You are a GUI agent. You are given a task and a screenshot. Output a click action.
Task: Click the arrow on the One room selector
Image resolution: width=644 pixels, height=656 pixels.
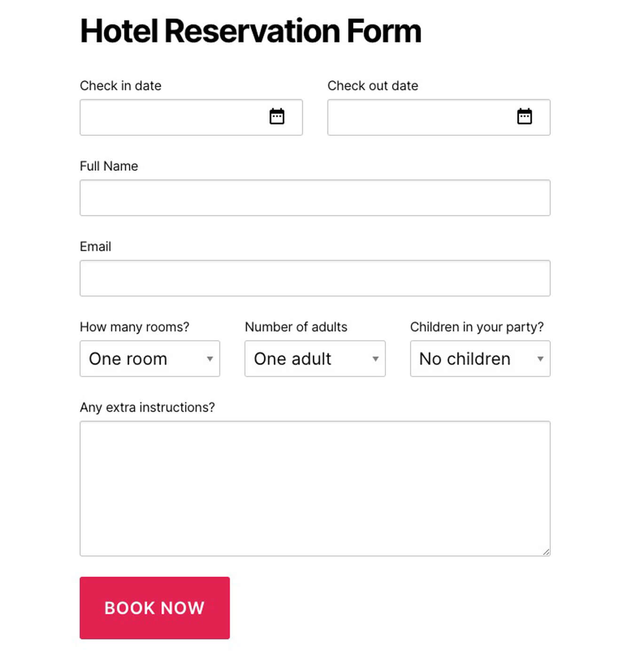point(210,359)
